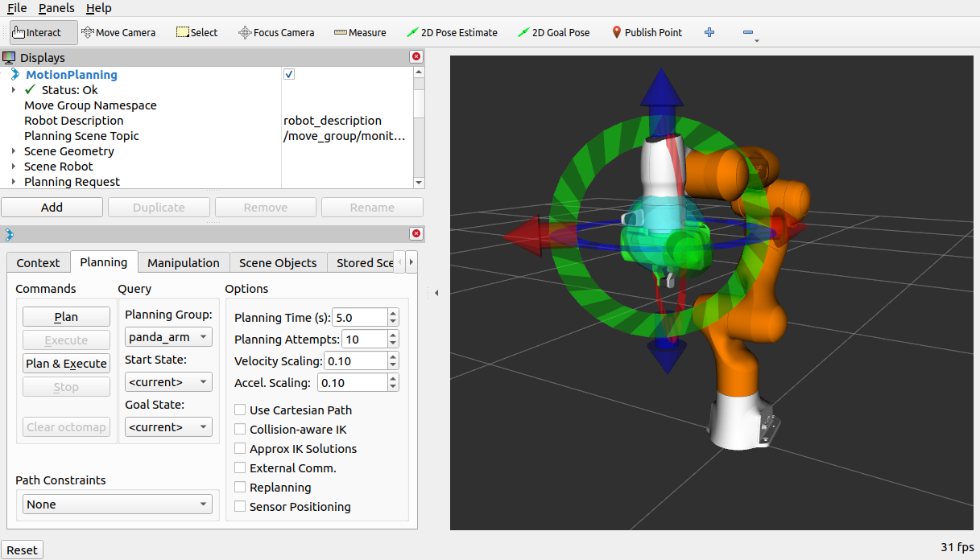Enable the Use Cartesian Path option
Viewport: 980px width, 560px height.
tap(239, 410)
